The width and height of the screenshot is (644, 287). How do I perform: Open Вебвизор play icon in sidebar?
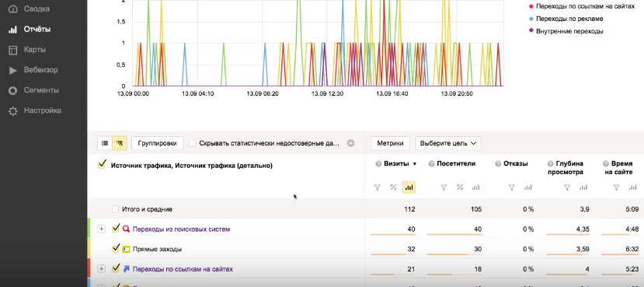[x=12, y=70]
